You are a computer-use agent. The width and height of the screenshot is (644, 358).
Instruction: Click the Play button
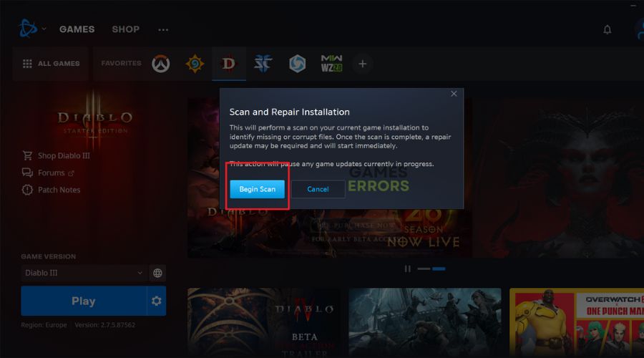(x=84, y=301)
